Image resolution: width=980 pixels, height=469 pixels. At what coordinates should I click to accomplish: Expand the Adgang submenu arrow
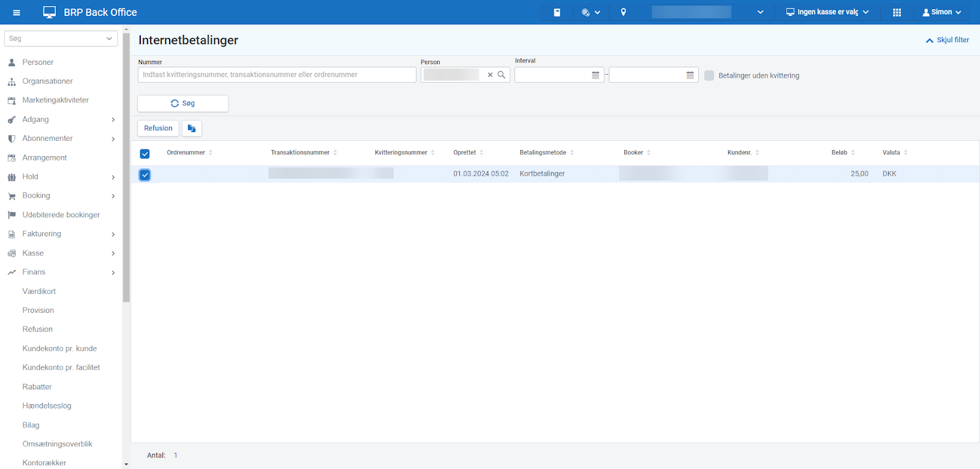pyautogui.click(x=113, y=120)
